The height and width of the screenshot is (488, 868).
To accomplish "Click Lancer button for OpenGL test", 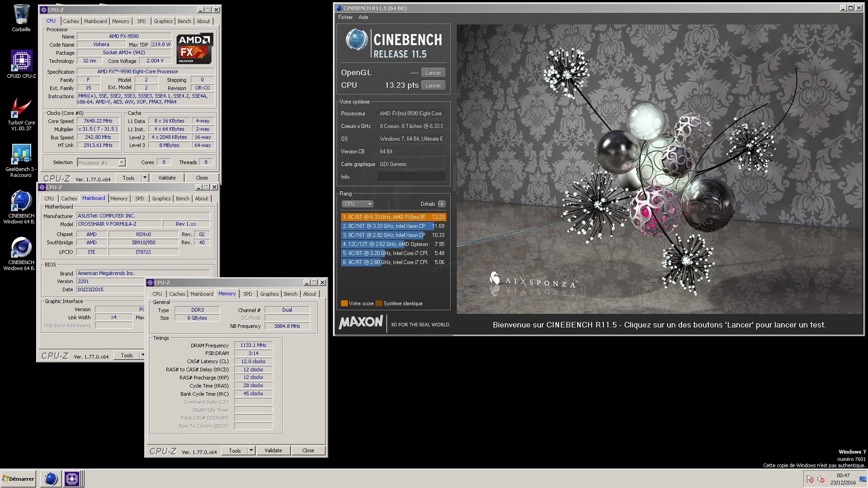I will pyautogui.click(x=433, y=73).
